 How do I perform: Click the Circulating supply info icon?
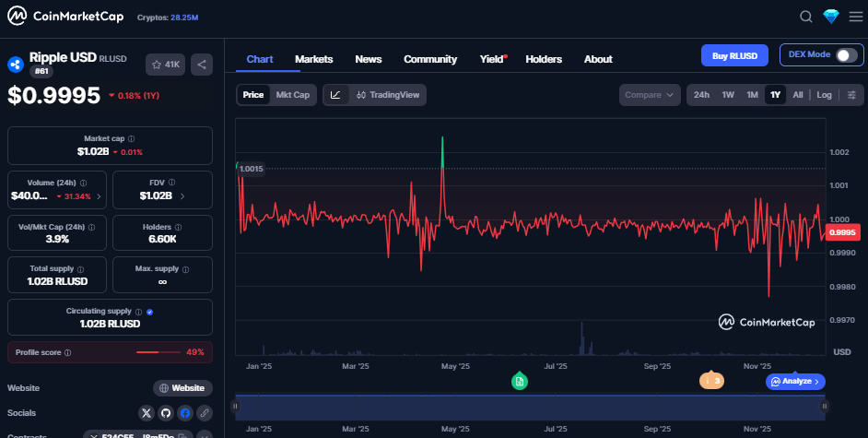coord(138,312)
